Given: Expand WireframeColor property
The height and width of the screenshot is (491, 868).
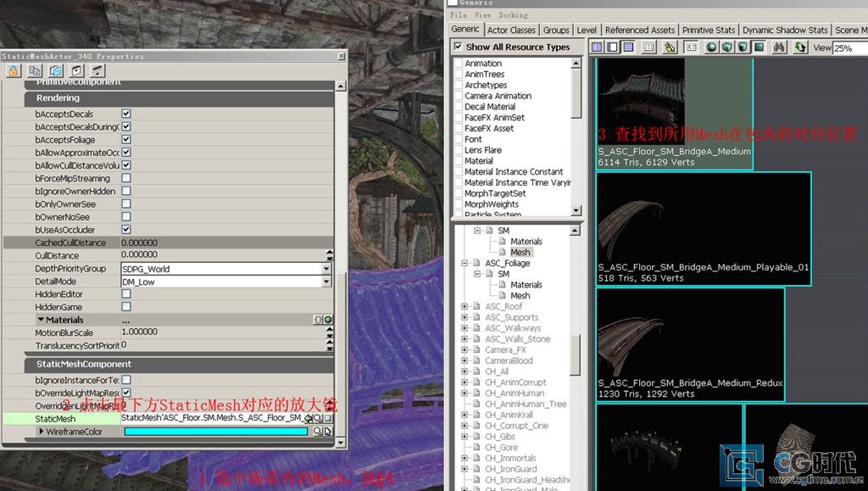Looking at the screenshot, I should pyautogui.click(x=41, y=432).
